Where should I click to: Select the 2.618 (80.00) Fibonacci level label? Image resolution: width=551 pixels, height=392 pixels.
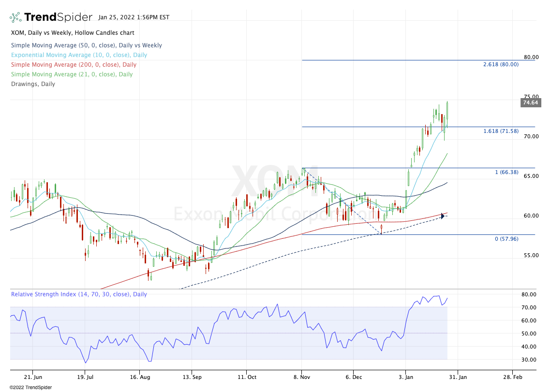pos(501,64)
